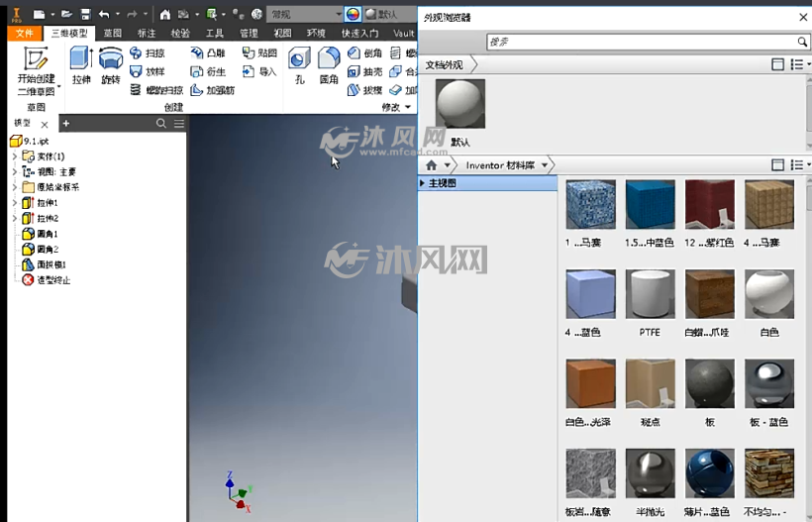Switch to the 草图 ribbon tab
This screenshot has width=812, height=522.
tap(112, 33)
